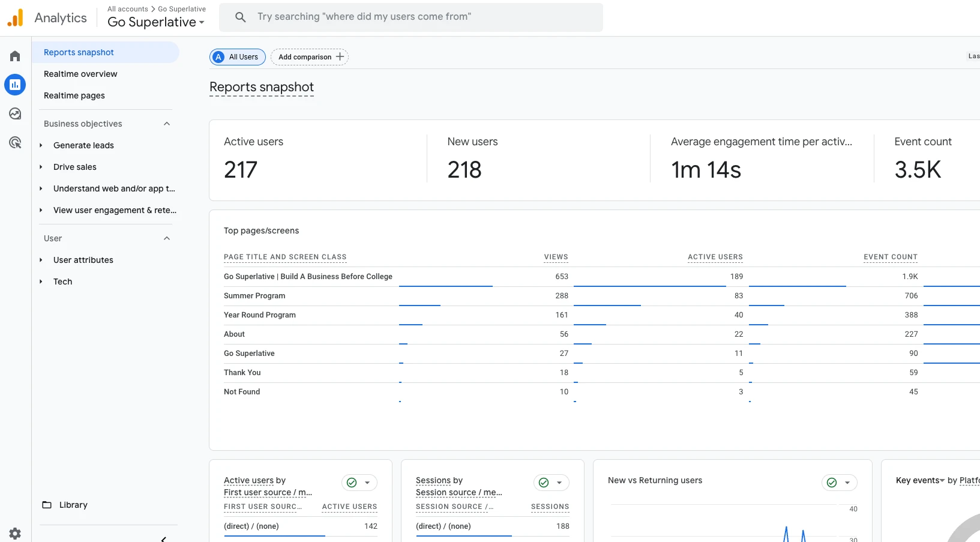Screen dimensions: 980x542
Task: Click the Year Round Program row title
Action: pyautogui.click(x=260, y=315)
